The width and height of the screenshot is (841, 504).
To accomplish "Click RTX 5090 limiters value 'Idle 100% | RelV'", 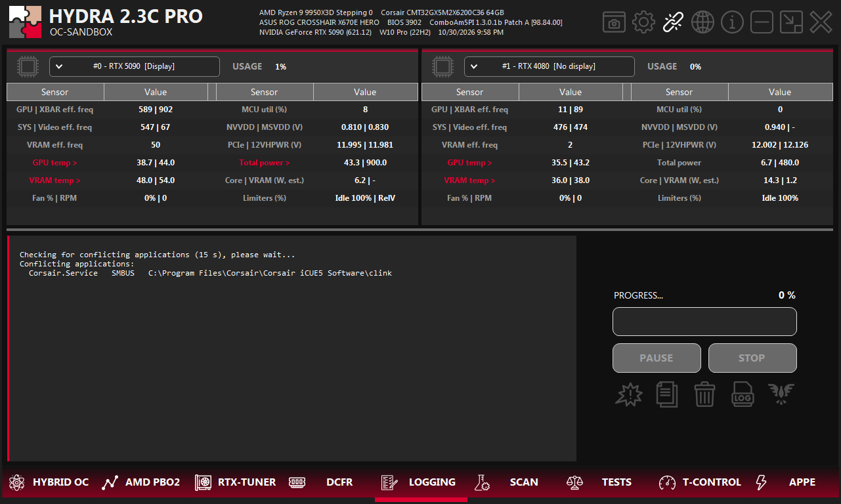I will point(365,198).
